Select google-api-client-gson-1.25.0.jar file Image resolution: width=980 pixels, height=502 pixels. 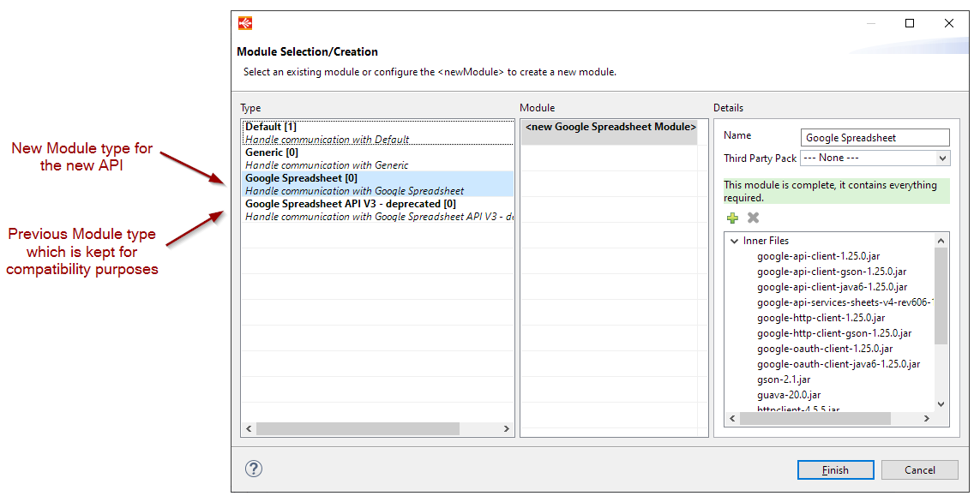[832, 272]
